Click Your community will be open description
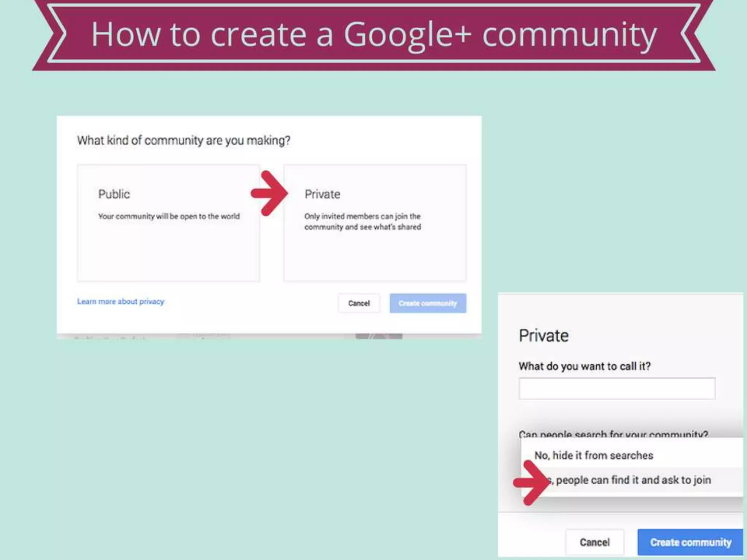This screenshot has width=747, height=560. coord(169,216)
